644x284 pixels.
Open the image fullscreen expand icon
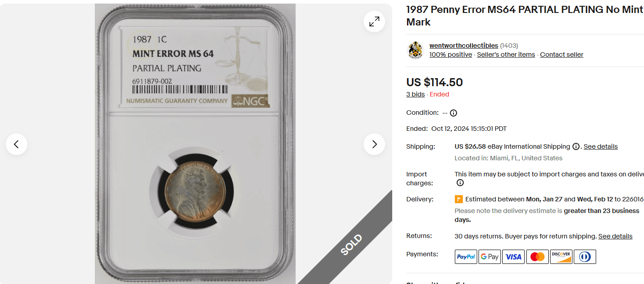(x=374, y=21)
